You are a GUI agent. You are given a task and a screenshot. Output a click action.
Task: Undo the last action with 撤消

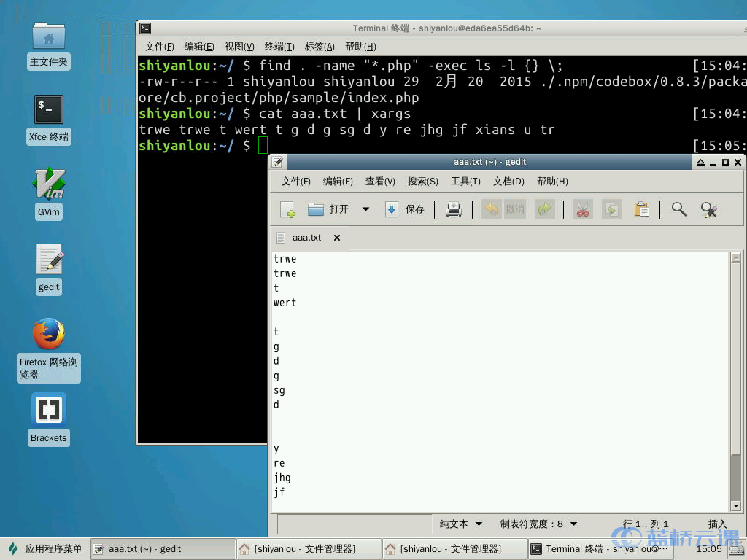pyautogui.click(x=503, y=209)
